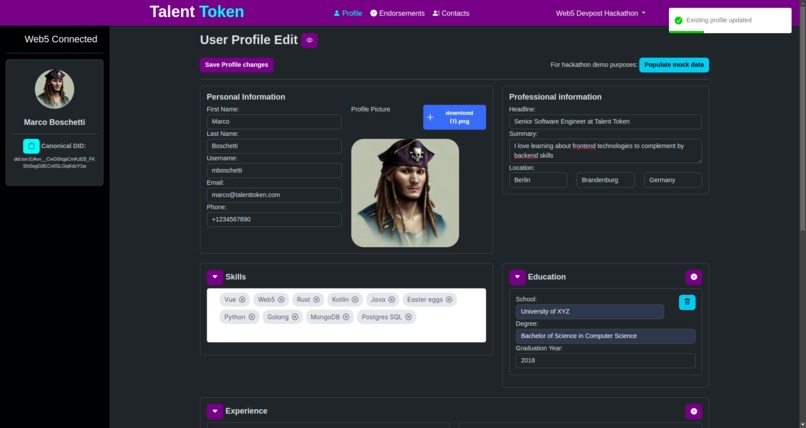Remove the Easter eggs skill chip

pyautogui.click(x=449, y=300)
